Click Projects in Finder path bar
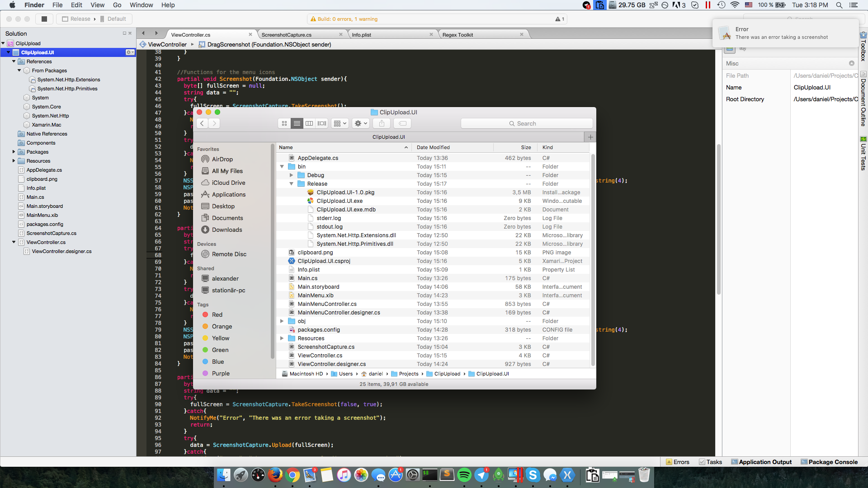 (x=405, y=374)
